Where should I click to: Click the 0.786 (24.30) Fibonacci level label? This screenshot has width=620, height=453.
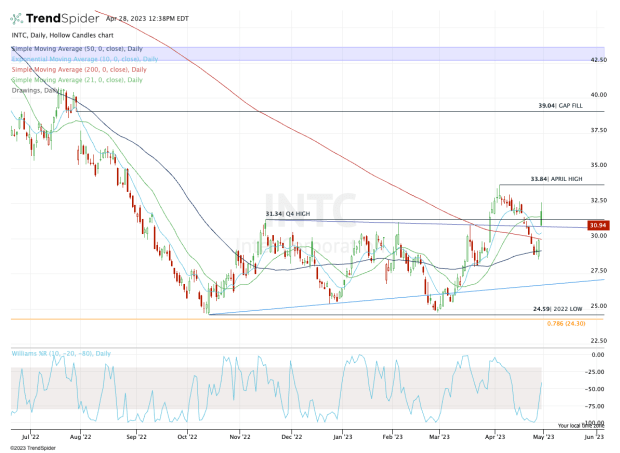click(565, 323)
